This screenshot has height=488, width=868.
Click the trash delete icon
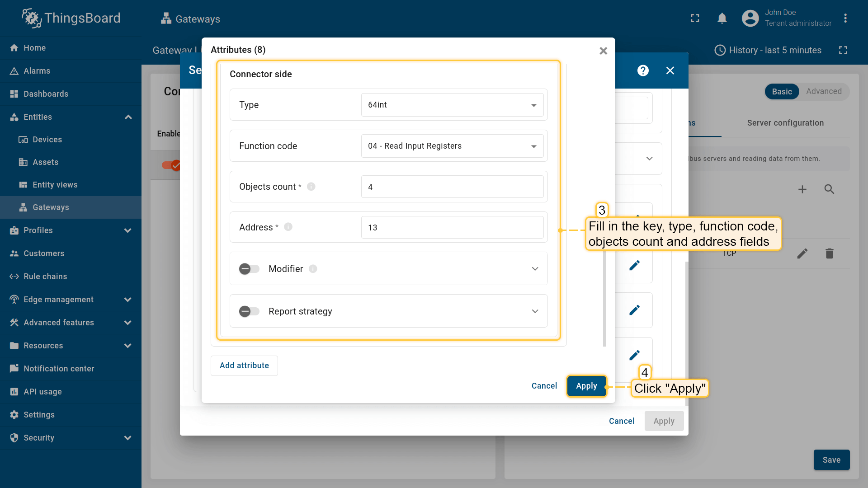[x=829, y=253]
